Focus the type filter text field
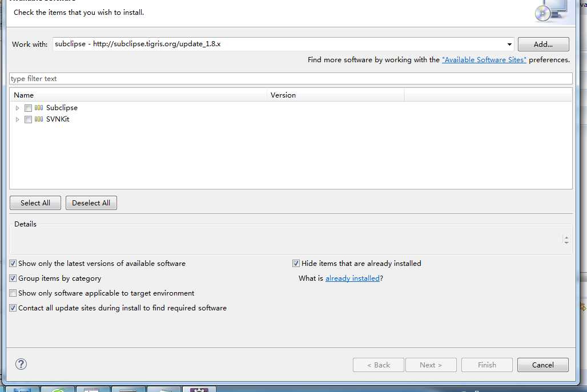 291,79
